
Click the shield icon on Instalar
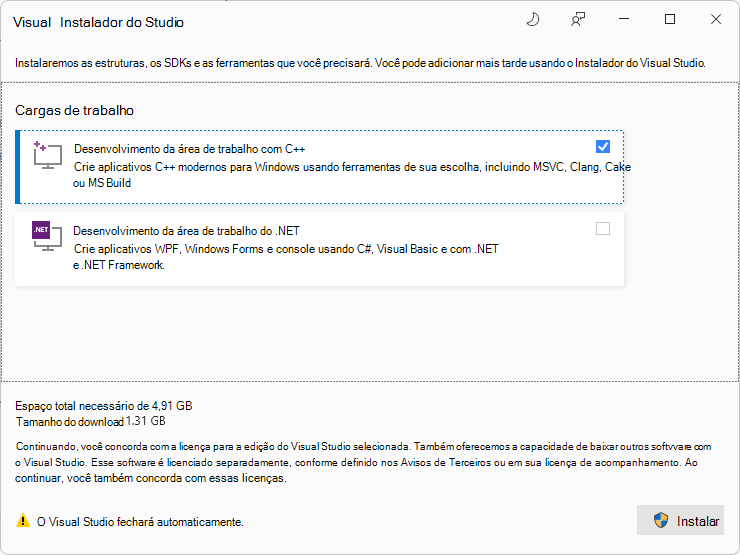point(661,520)
